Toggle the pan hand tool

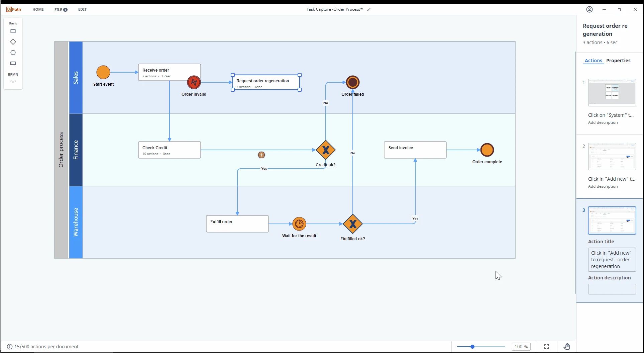click(x=567, y=347)
